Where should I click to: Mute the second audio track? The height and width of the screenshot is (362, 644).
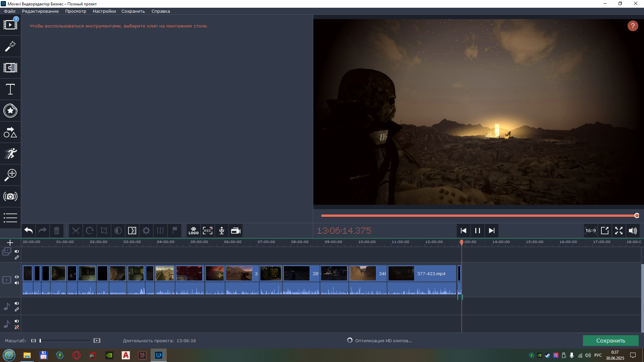coord(17,321)
